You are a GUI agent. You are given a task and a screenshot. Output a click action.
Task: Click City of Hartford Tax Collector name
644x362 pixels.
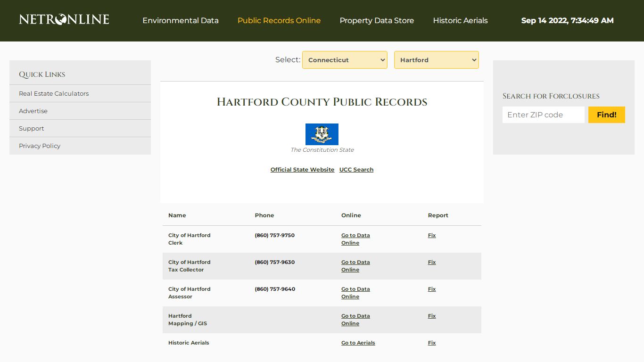pyautogui.click(x=190, y=266)
